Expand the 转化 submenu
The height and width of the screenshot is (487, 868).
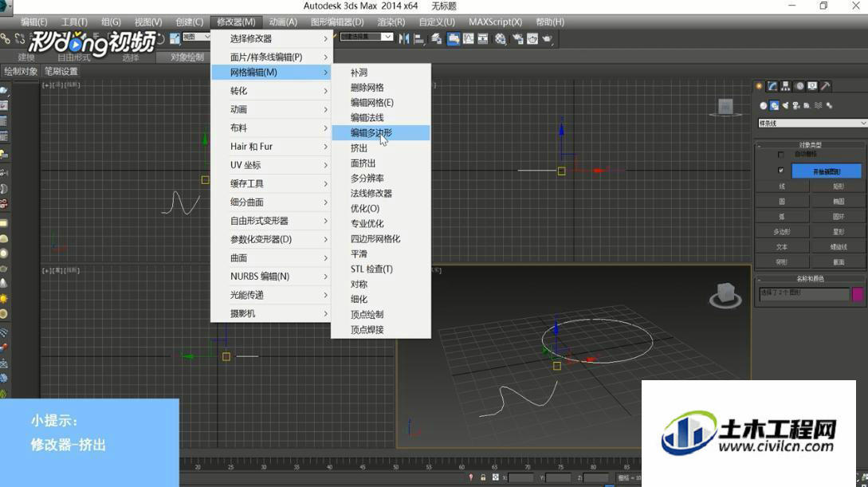click(x=271, y=91)
